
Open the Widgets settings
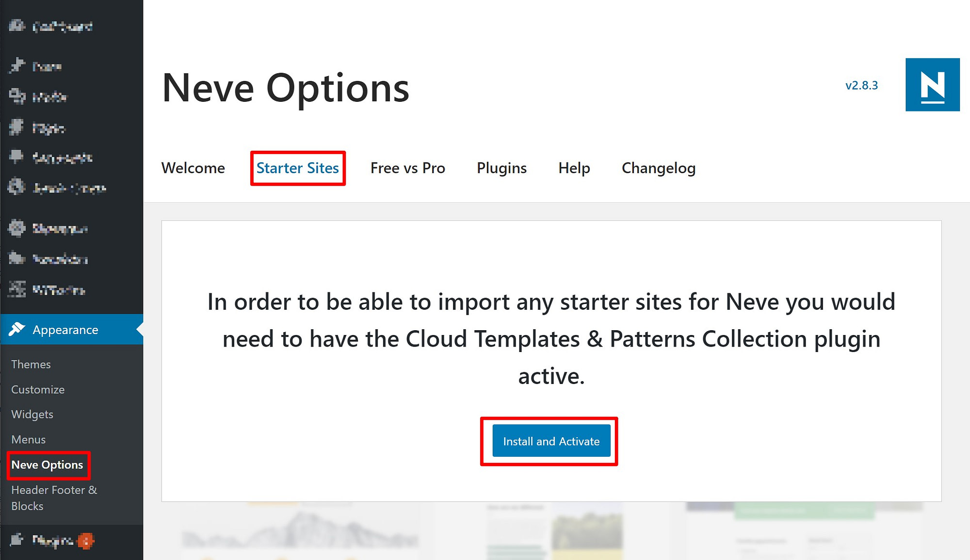point(32,414)
